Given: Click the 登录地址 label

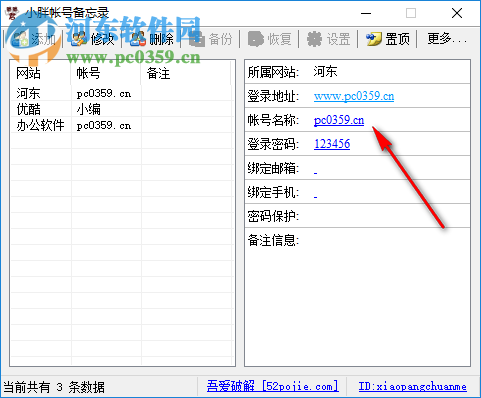Looking at the screenshot, I should coord(273,96).
